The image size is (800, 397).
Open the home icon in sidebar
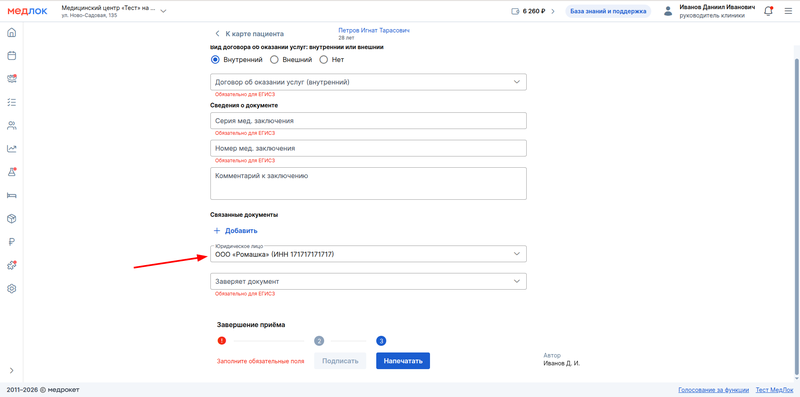12,33
